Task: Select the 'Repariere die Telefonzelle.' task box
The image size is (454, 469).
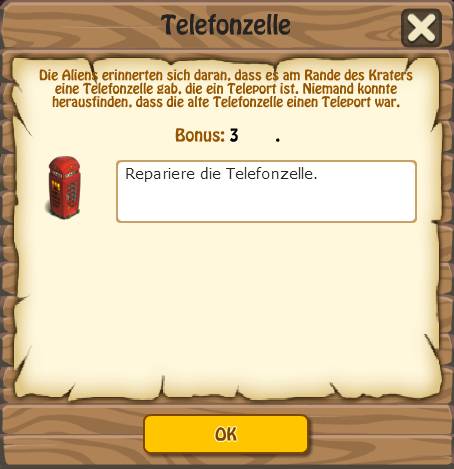Action: tap(266, 191)
